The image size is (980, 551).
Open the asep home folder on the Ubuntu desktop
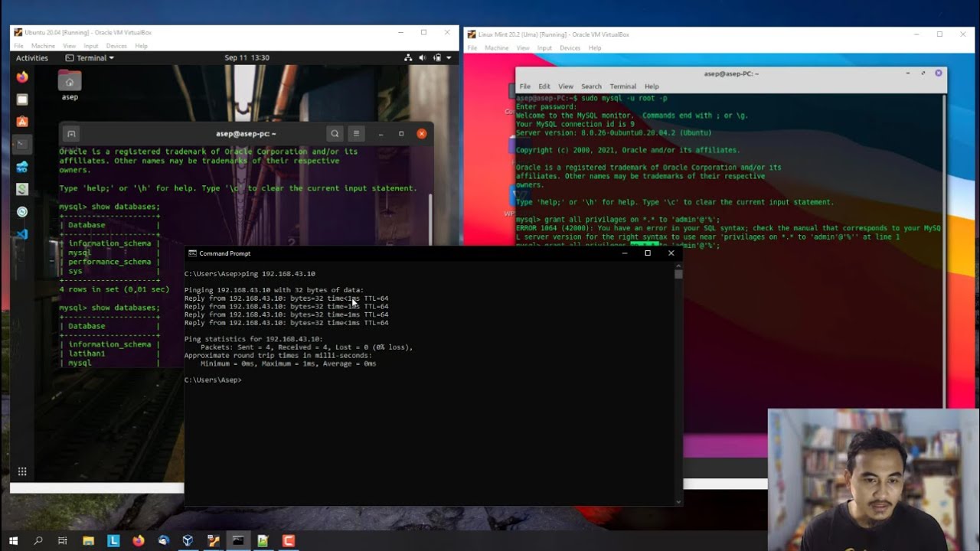[70, 86]
